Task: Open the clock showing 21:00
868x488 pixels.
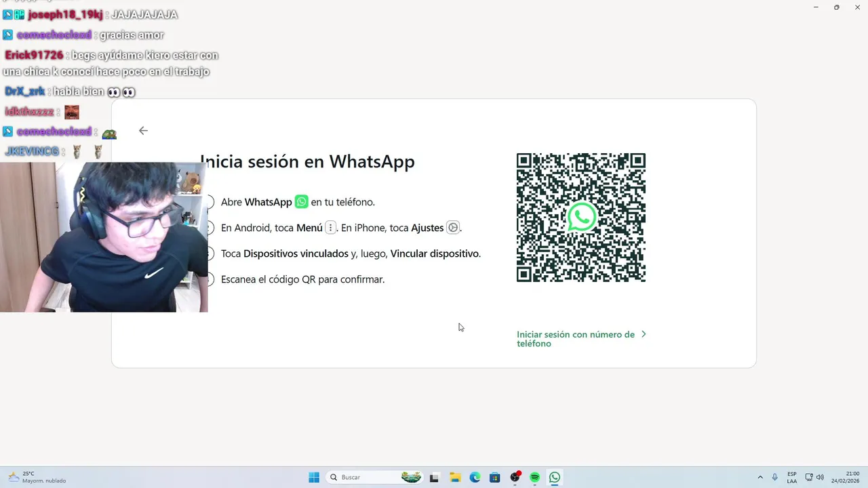Action: (846, 477)
